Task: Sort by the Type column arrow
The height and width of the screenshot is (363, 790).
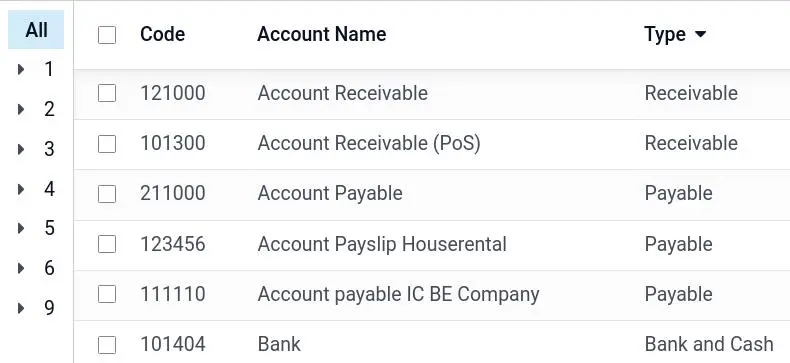Action: pos(700,34)
